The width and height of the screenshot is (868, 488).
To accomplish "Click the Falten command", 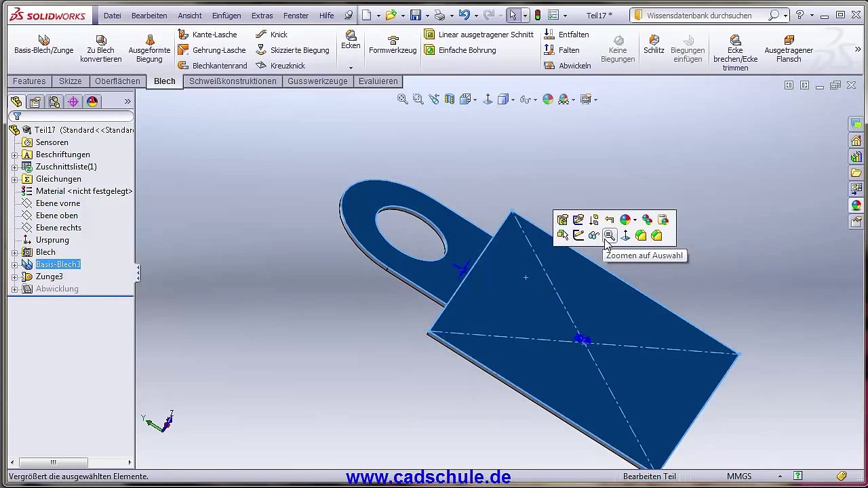I will (561, 50).
